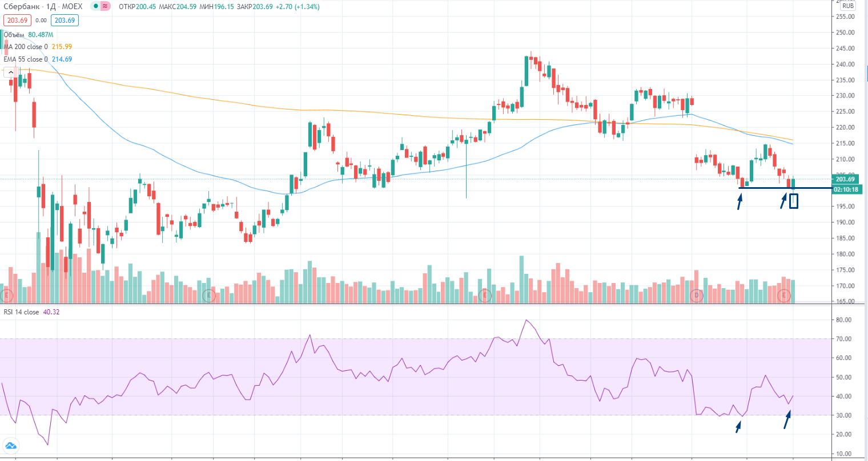Open the RUB currency selector
The image size is (868, 461).
click(x=847, y=6)
